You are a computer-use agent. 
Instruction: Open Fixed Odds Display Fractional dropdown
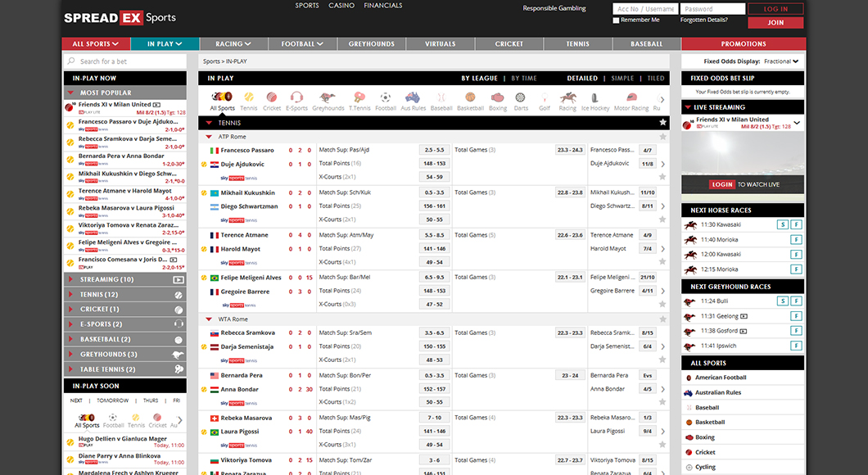click(781, 61)
